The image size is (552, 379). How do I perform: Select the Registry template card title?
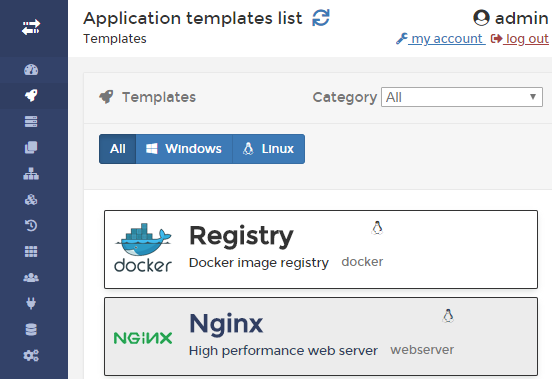click(241, 236)
